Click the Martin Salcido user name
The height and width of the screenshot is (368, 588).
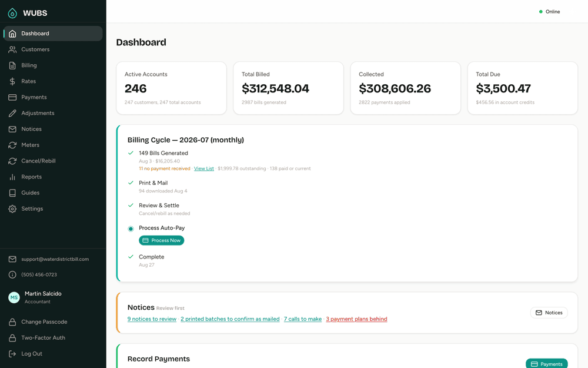[x=43, y=294]
